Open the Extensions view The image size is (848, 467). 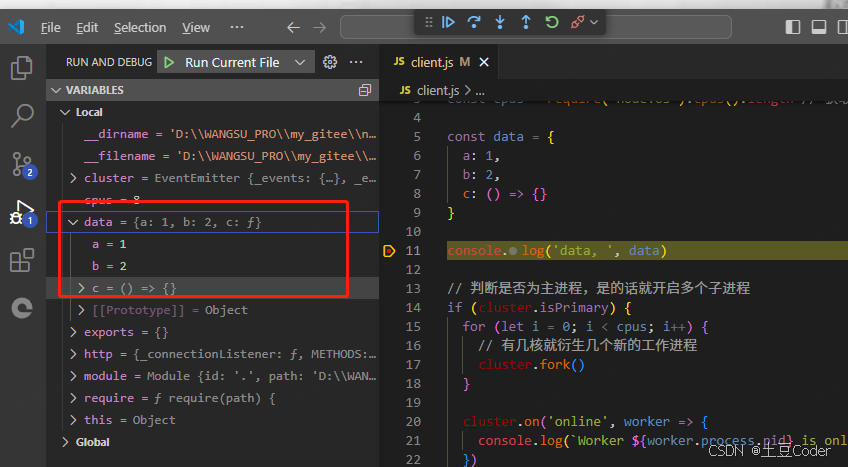22,260
